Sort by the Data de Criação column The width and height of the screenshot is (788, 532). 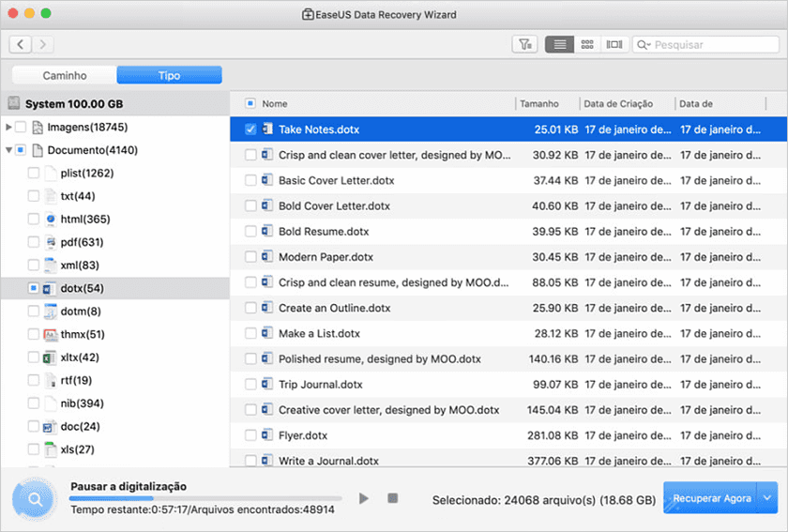click(x=618, y=103)
